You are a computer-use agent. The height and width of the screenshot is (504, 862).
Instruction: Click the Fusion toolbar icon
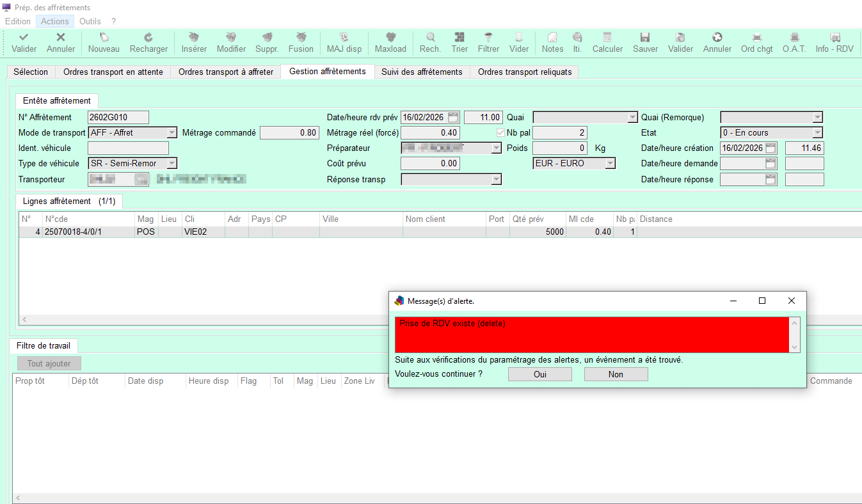pyautogui.click(x=301, y=38)
